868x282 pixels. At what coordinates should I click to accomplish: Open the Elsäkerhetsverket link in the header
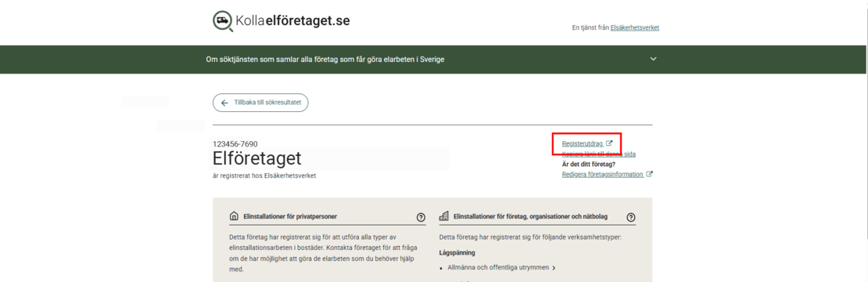[634, 27]
